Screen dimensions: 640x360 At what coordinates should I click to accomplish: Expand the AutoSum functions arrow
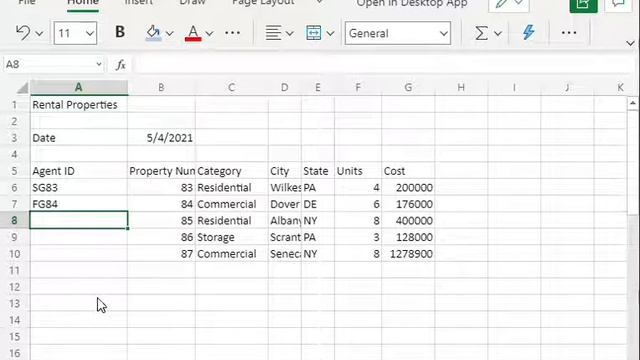point(498,33)
